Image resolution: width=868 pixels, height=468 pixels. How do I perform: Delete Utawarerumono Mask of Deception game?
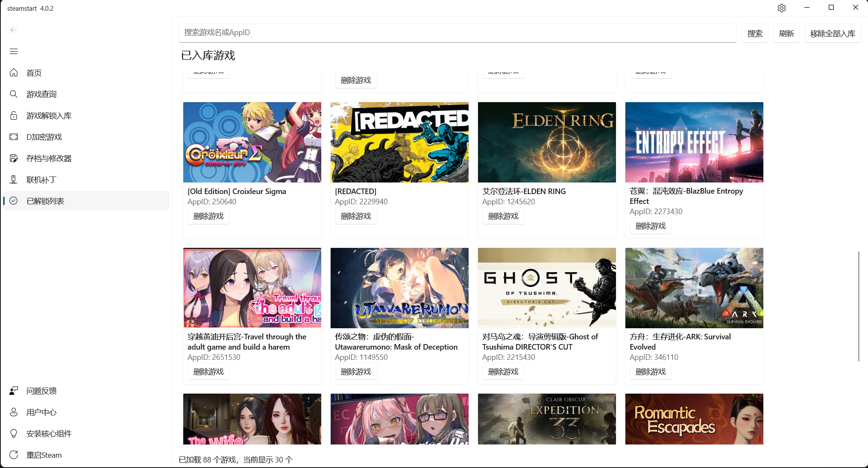pos(356,372)
